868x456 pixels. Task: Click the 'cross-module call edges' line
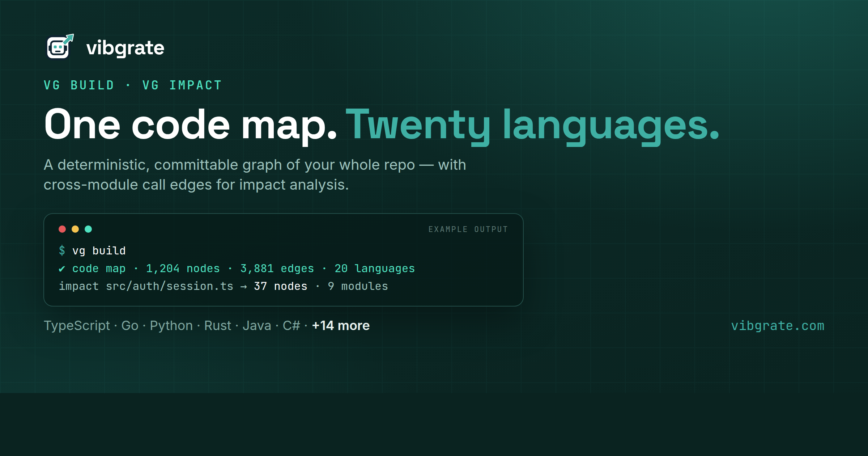[196, 185]
